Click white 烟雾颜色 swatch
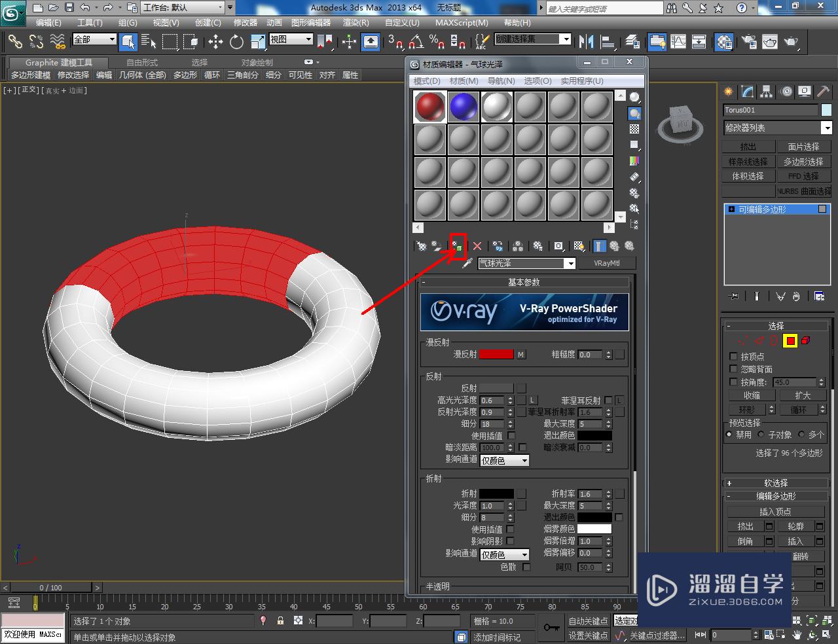Viewport: 838px width, 644px height. 594,529
